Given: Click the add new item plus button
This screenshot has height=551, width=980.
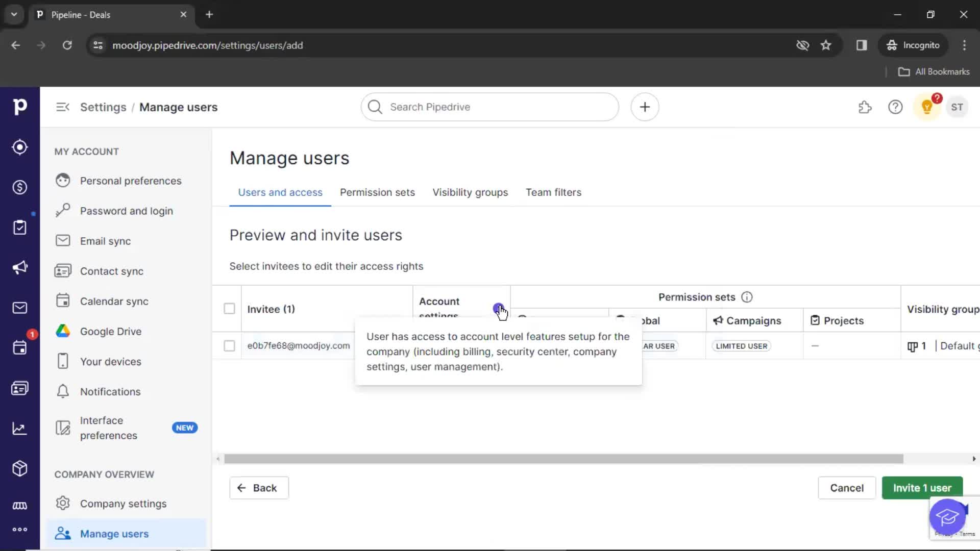Looking at the screenshot, I should (645, 107).
